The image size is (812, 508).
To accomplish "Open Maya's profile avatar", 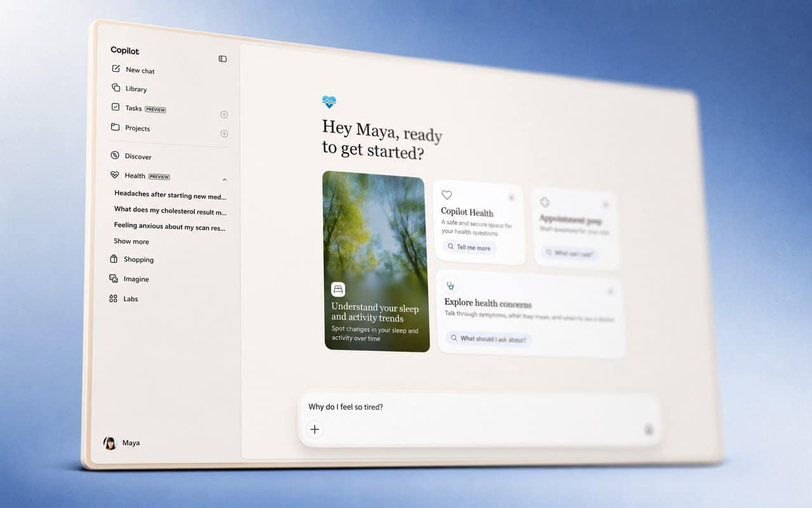I will coord(110,443).
